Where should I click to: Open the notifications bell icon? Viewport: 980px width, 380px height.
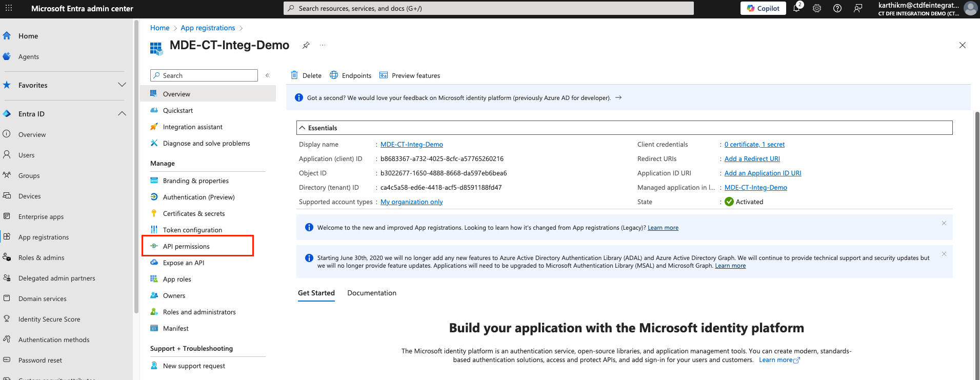(x=796, y=8)
